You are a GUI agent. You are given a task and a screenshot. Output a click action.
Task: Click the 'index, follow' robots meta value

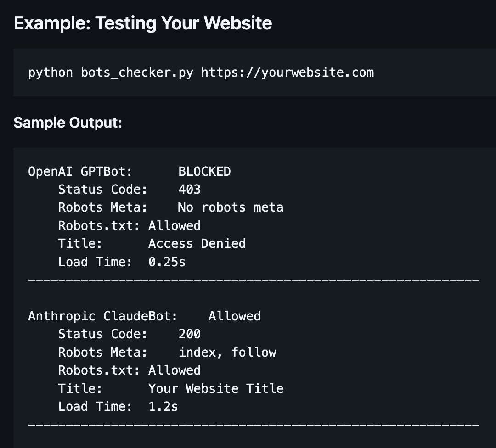tap(227, 352)
